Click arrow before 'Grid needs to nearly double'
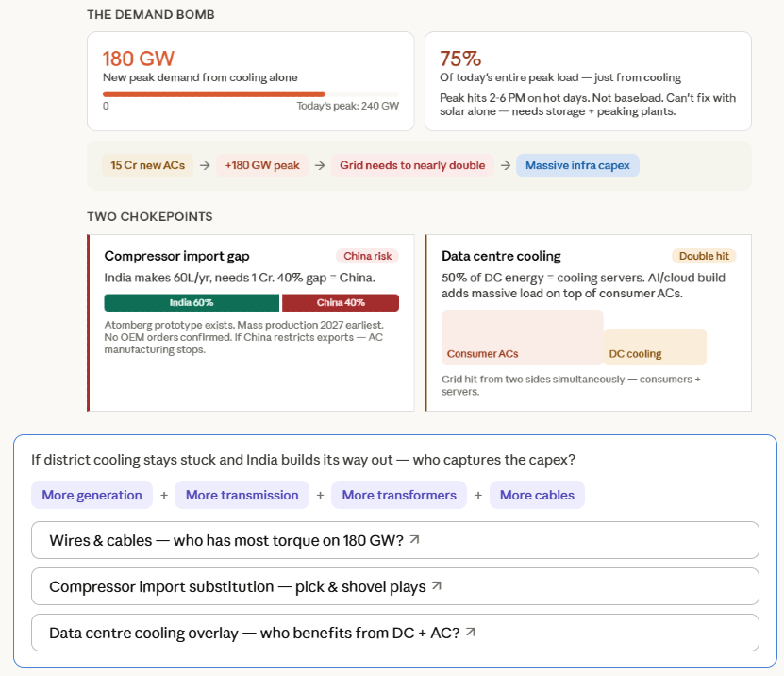 pyautogui.click(x=320, y=165)
